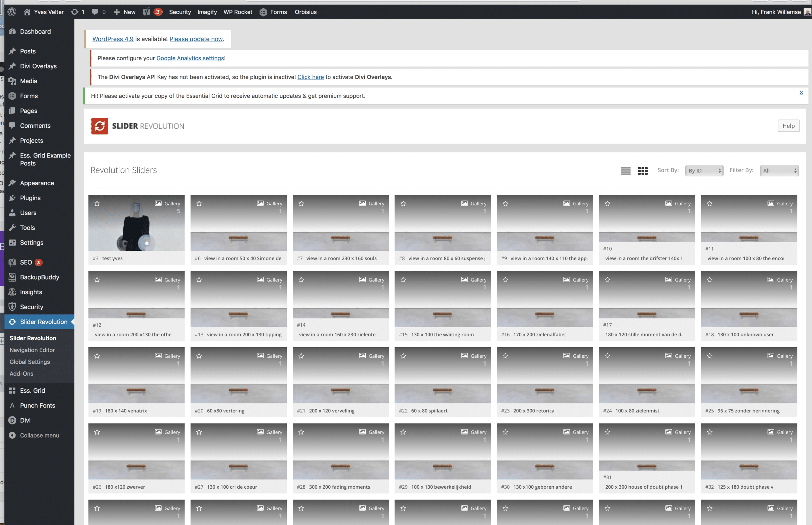
Task: Open Navigation Editor submenu item
Action: tap(32, 350)
